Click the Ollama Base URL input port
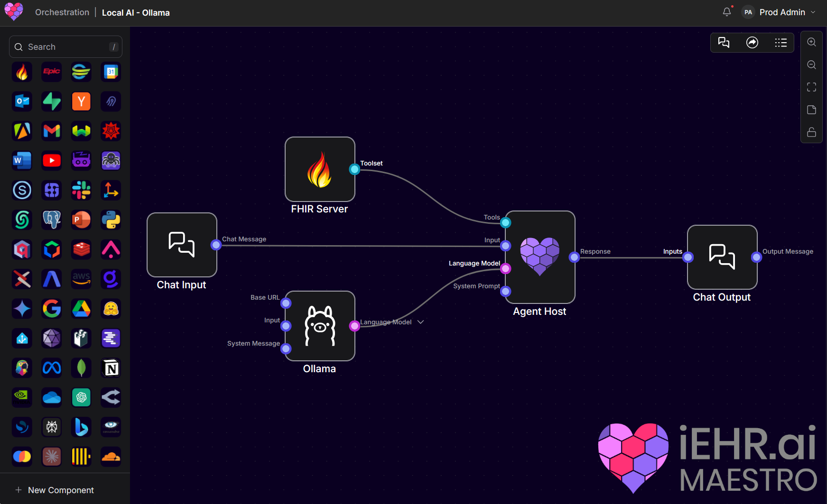The image size is (827, 504). coord(286,303)
